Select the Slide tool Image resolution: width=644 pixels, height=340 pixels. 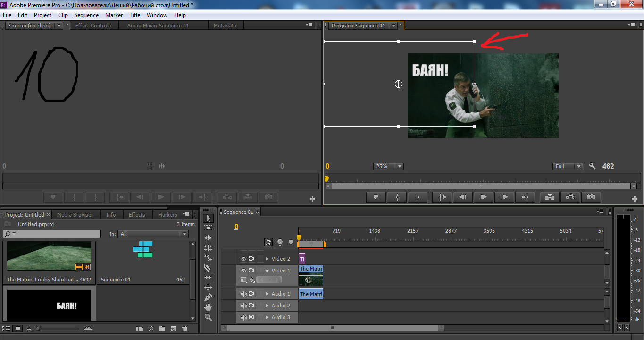tap(208, 288)
